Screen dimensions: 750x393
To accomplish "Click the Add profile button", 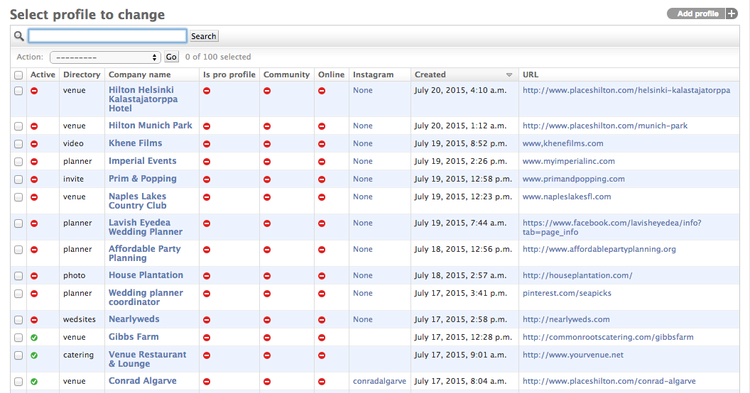I will pos(702,14).
